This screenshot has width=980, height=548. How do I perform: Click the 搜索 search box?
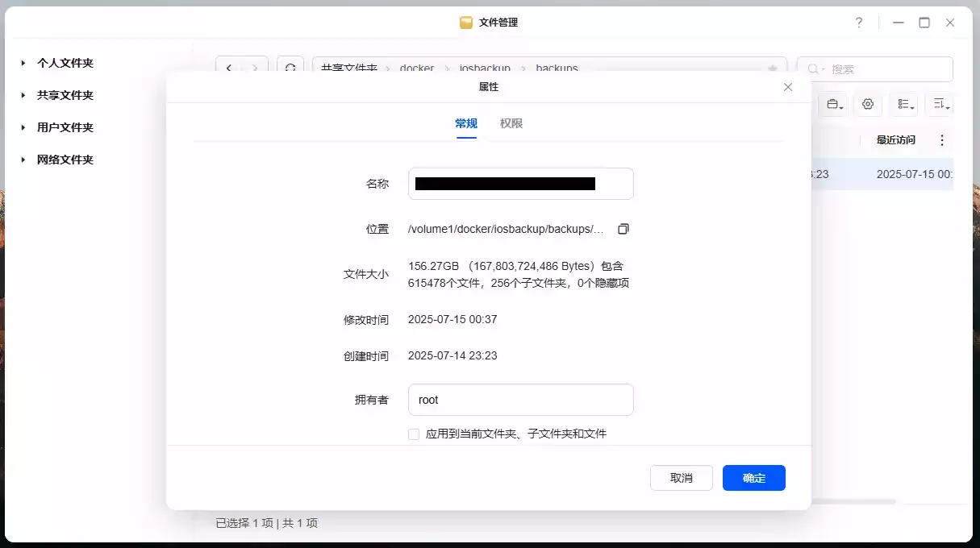(875, 69)
